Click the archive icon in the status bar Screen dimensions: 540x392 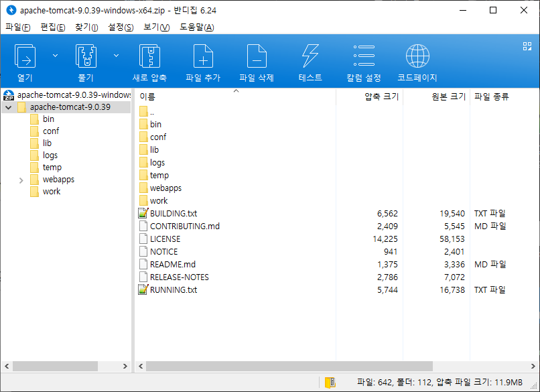tap(330, 383)
